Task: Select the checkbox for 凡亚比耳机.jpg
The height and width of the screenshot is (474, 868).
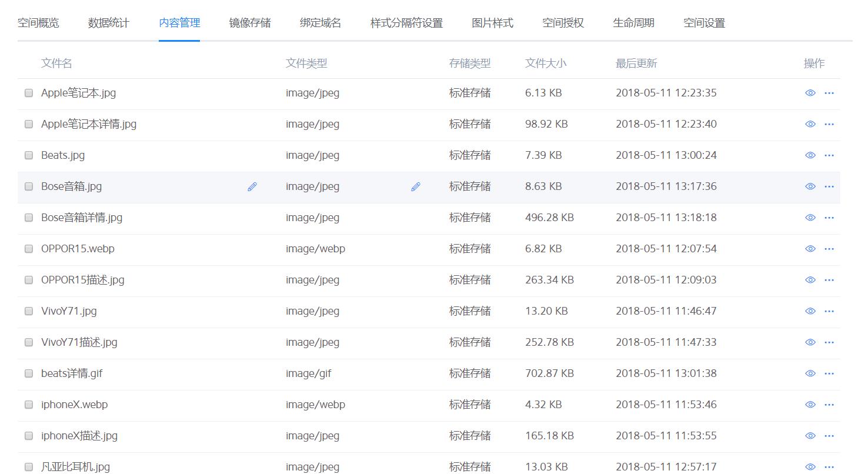Action: point(29,467)
